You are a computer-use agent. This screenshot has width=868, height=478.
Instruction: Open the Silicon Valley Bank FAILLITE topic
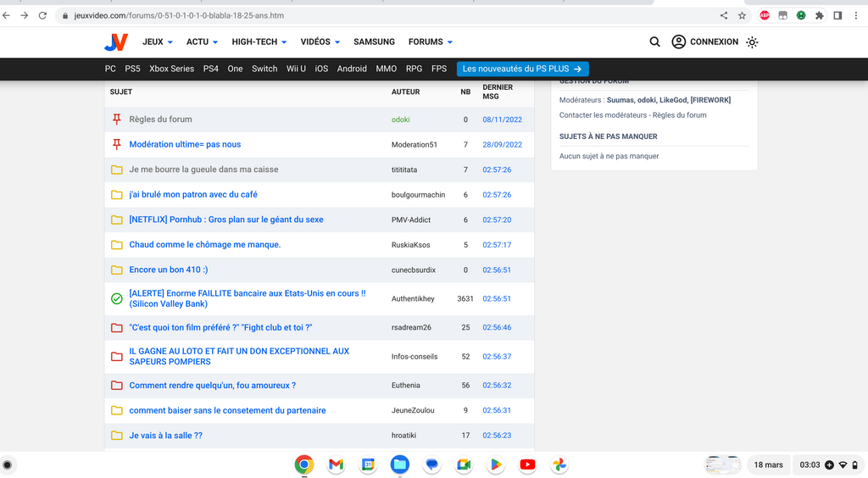(x=247, y=294)
